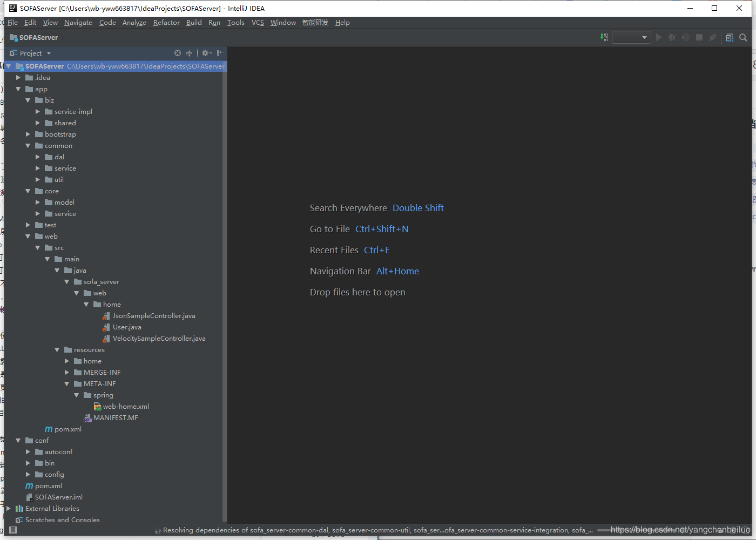The image size is (756, 540).
Task: Click the VelocitySampleController.java icon
Action: coord(106,339)
